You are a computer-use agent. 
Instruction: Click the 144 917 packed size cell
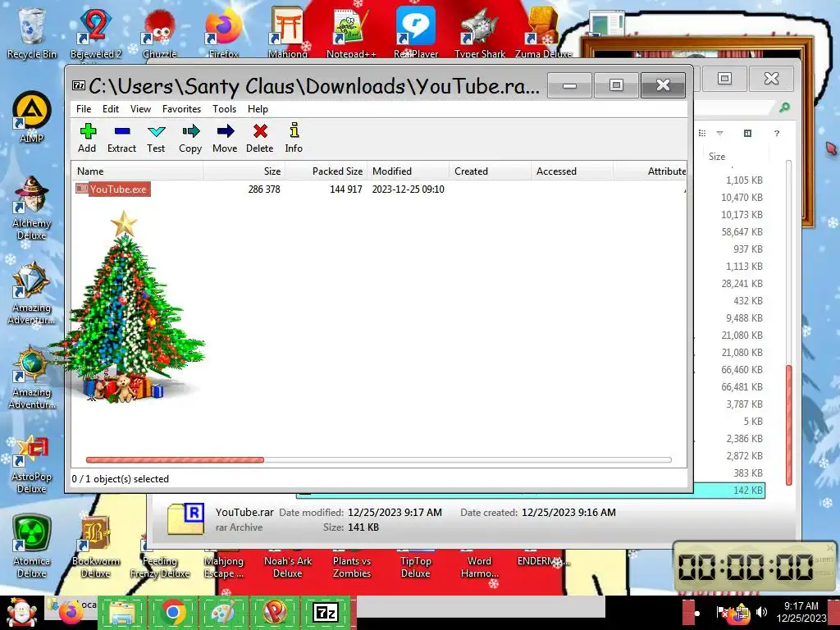point(346,189)
